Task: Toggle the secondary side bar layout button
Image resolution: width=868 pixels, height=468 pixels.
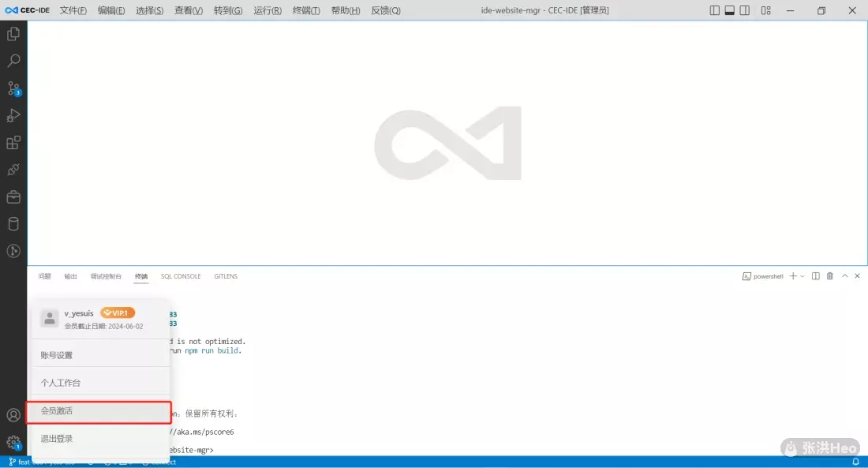Action: (x=745, y=10)
